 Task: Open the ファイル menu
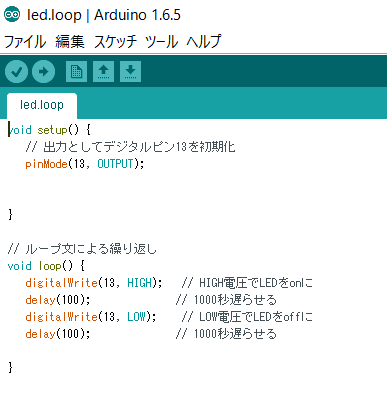(x=25, y=42)
